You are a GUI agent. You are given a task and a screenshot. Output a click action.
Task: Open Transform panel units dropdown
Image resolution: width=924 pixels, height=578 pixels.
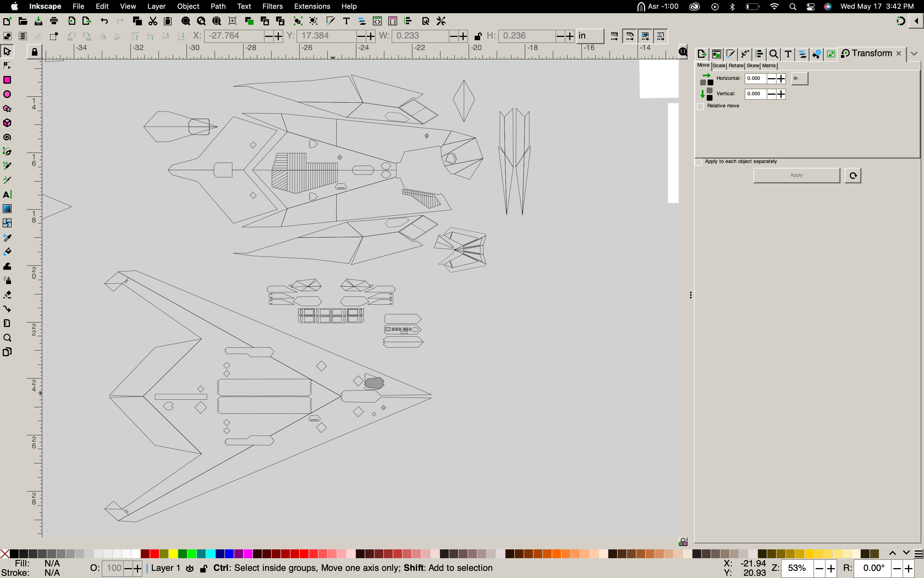pos(799,78)
